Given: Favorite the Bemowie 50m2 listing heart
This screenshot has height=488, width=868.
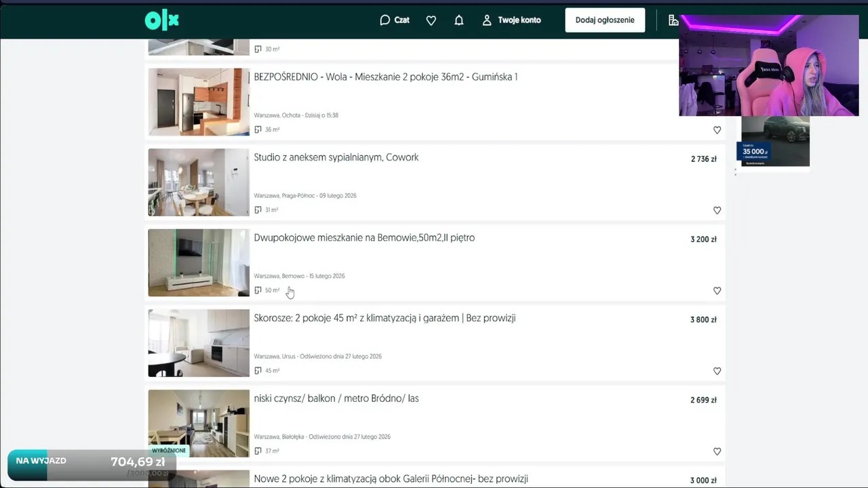Looking at the screenshot, I should point(717,291).
